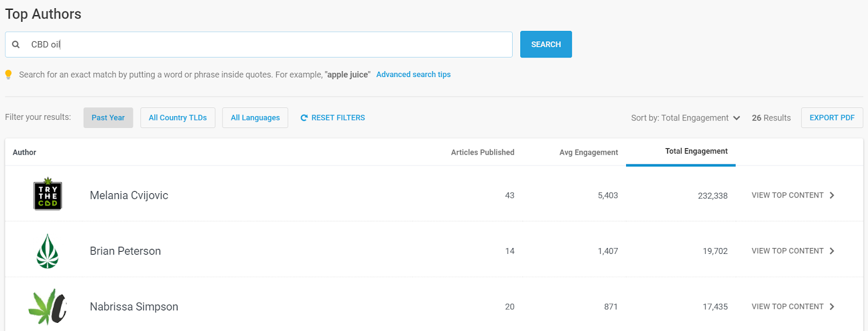
Task: Click the lightbulb tip icon
Action: (8, 74)
